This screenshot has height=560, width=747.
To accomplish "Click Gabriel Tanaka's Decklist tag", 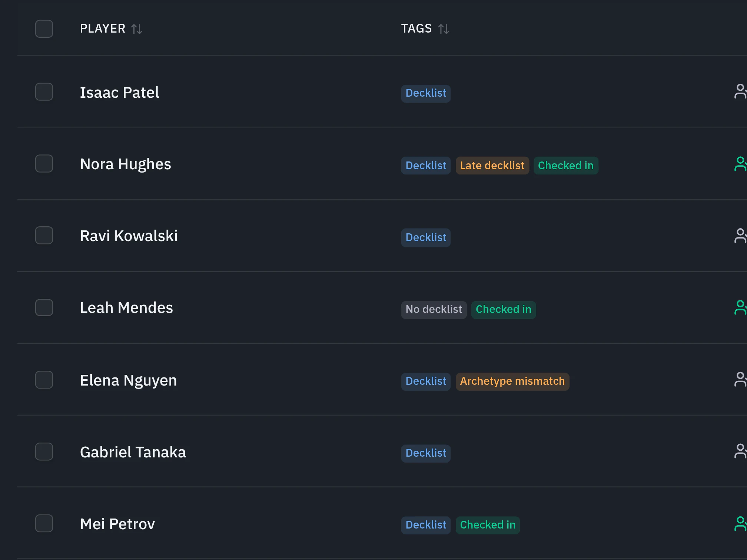I will (426, 453).
